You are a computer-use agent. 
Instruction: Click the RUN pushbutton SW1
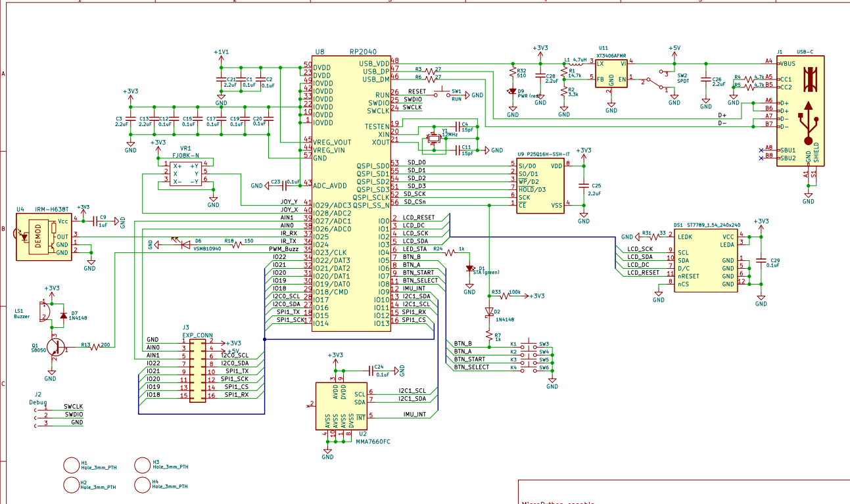click(x=448, y=93)
